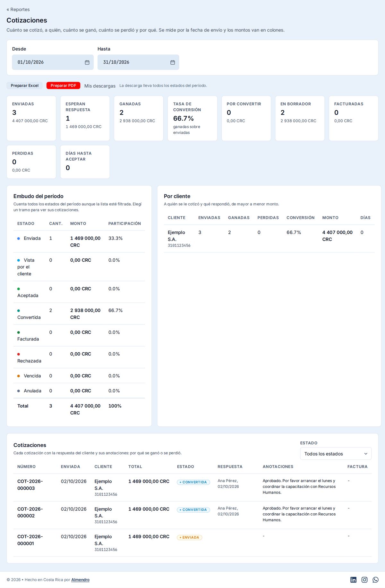Click quotation number COT-2026-000003
Screen dimensions: 385x588
click(30, 485)
